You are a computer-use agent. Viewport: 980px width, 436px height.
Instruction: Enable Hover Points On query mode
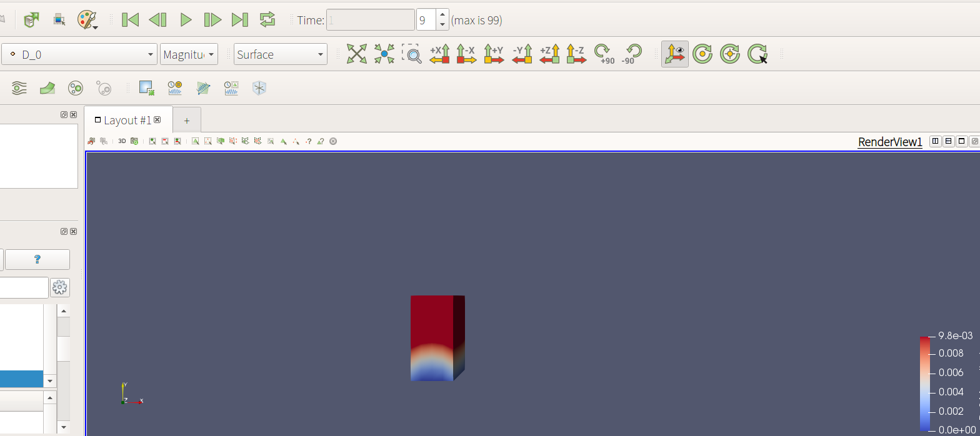pos(309,141)
